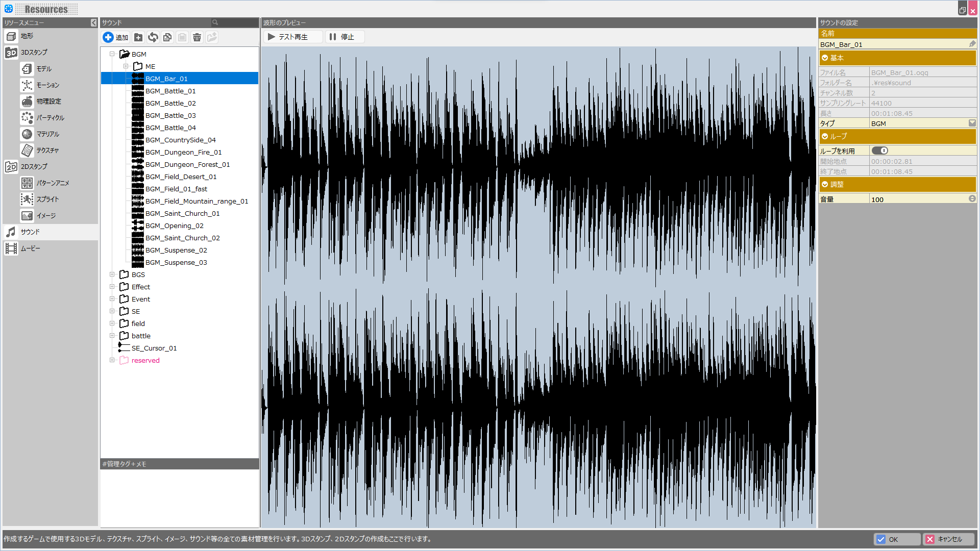Select BGM_Battle_03 in the sound list

[170, 115]
